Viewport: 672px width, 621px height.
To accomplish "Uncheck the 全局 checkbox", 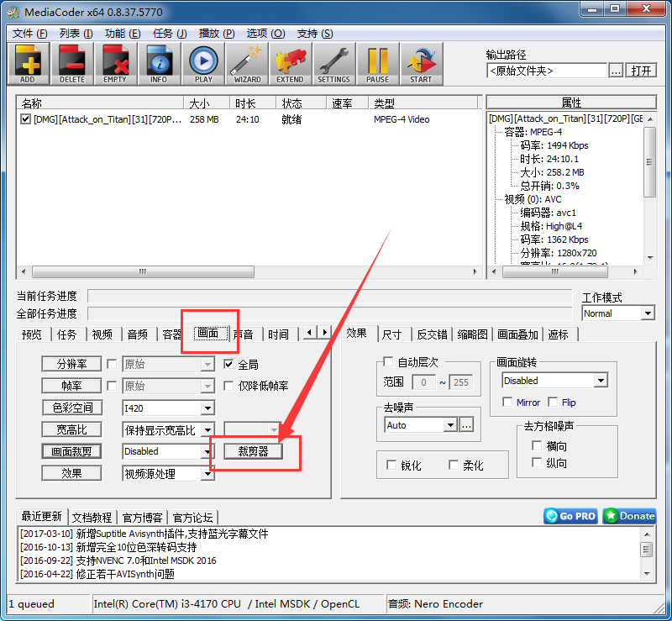I will pyautogui.click(x=228, y=364).
